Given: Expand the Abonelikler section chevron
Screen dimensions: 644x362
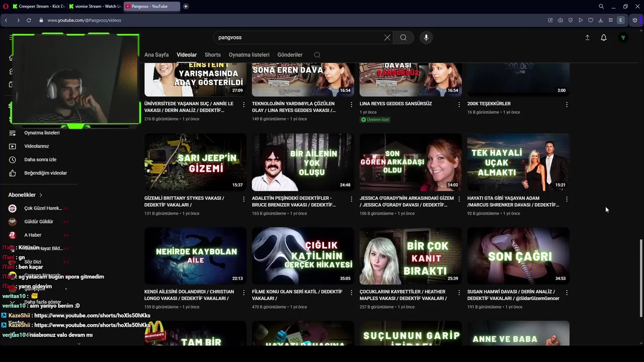Looking at the screenshot, I should [x=41, y=195].
